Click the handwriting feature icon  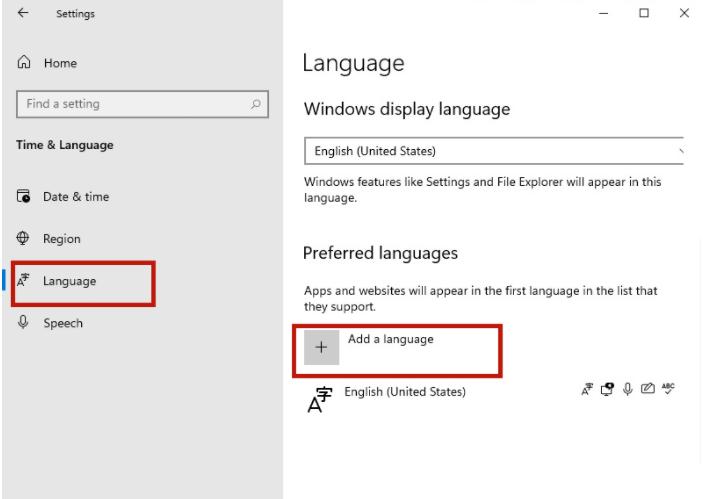(647, 389)
